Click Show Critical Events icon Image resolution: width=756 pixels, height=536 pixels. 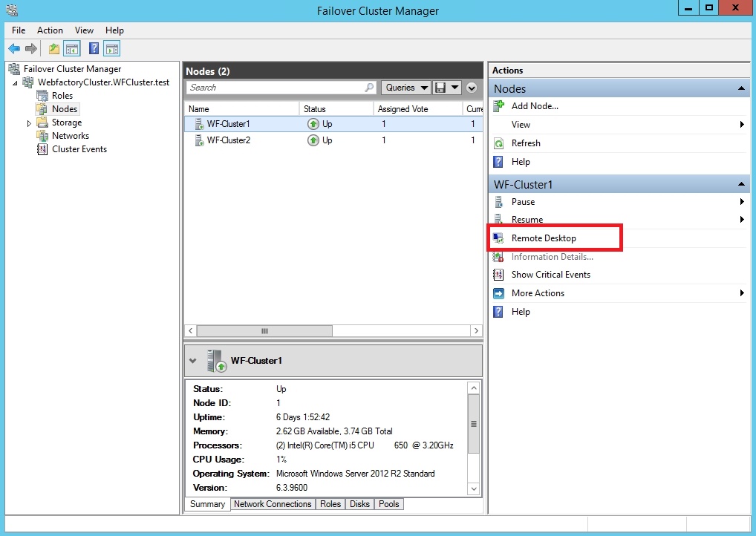[x=499, y=275]
